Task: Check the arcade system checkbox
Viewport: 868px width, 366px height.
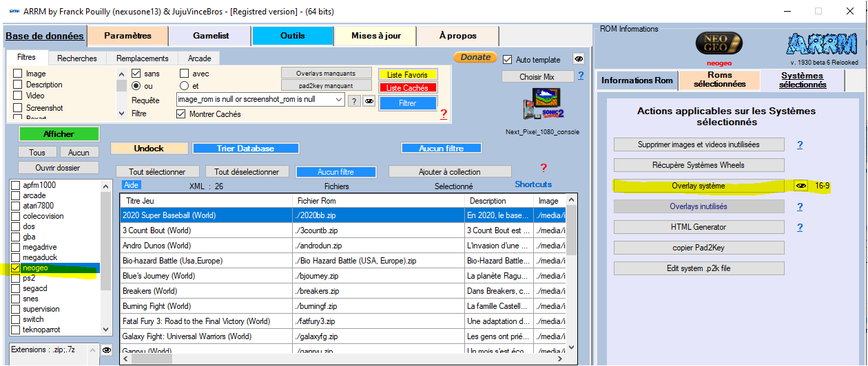Action: point(16,195)
